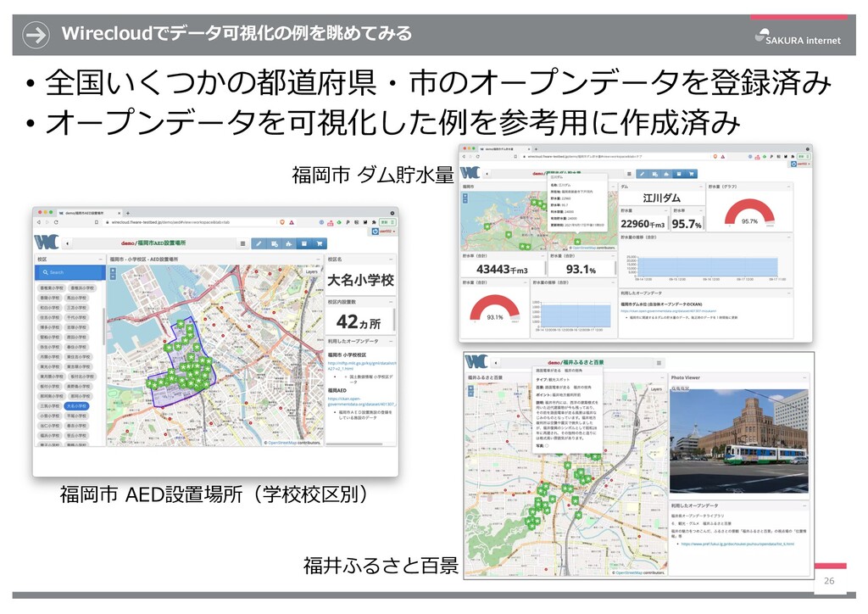Collapse the 校区名 widget with its minus button

tap(390, 260)
